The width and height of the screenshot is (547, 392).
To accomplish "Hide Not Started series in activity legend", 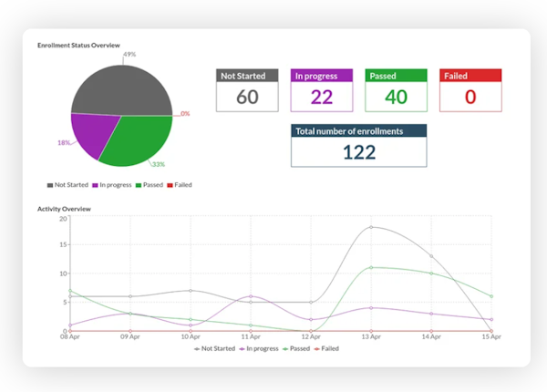I will 214,348.
